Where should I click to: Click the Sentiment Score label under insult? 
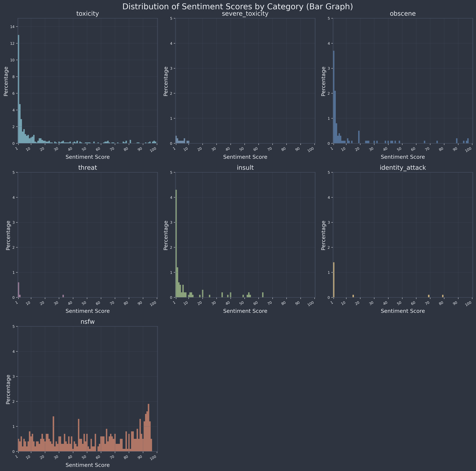coord(245,311)
